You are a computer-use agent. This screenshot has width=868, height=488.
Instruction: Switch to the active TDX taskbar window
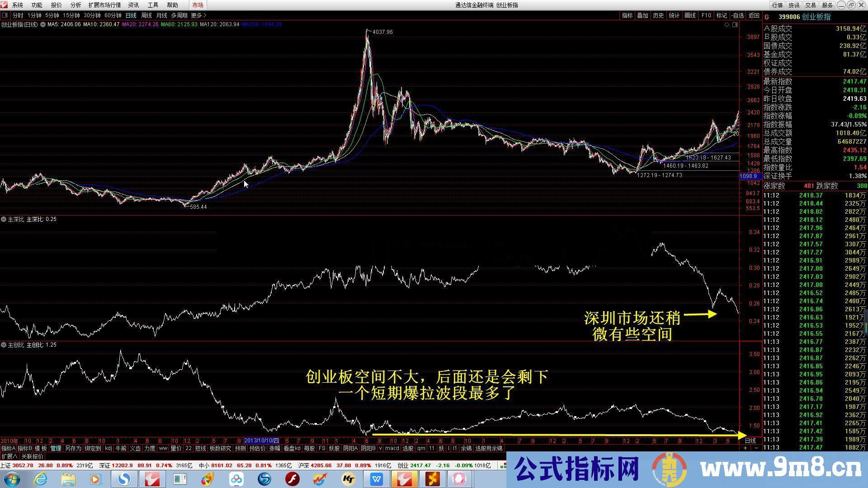click(x=405, y=479)
